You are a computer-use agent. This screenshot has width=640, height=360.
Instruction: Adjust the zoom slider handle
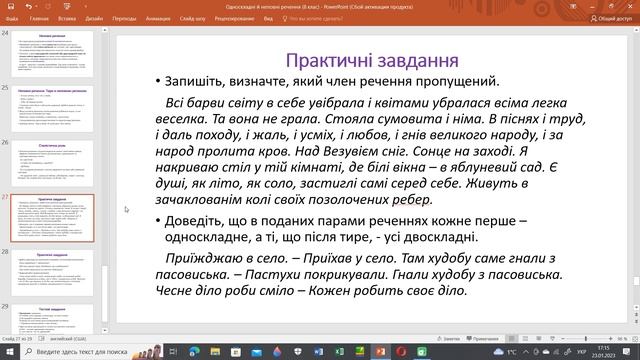pos(586,339)
